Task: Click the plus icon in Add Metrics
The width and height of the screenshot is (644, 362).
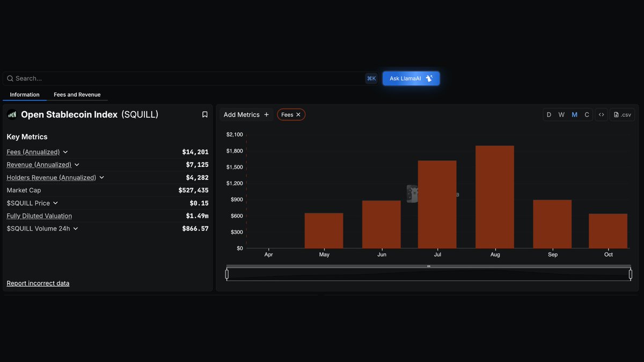Action: coord(267,115)
